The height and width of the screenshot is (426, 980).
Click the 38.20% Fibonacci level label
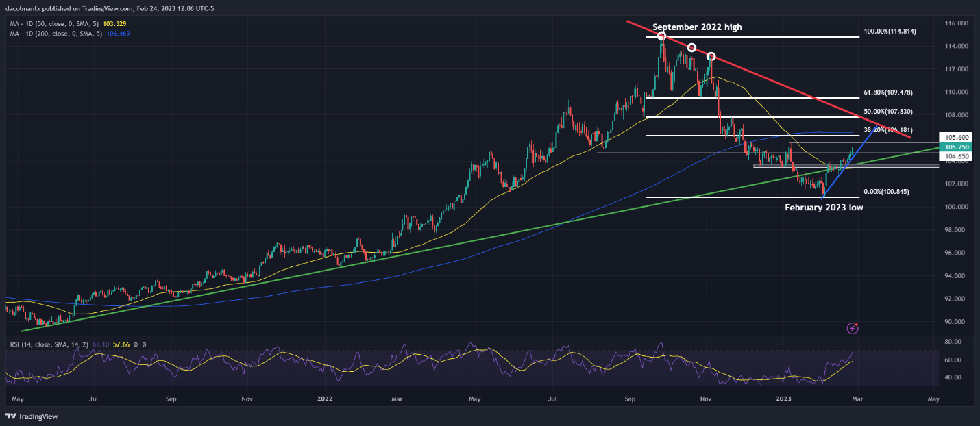click(887, 129)
